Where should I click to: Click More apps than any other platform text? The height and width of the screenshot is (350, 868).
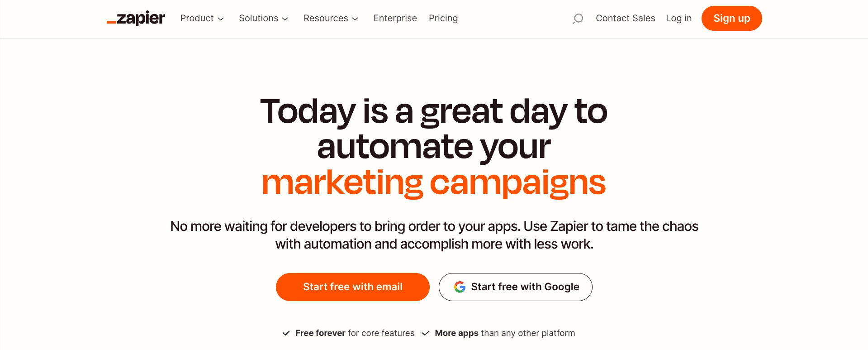pos(505,333)
